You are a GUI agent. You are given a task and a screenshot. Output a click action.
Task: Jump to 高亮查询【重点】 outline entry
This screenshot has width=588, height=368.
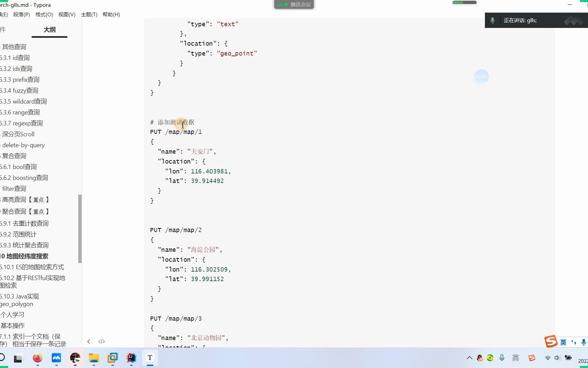(26, 200)
